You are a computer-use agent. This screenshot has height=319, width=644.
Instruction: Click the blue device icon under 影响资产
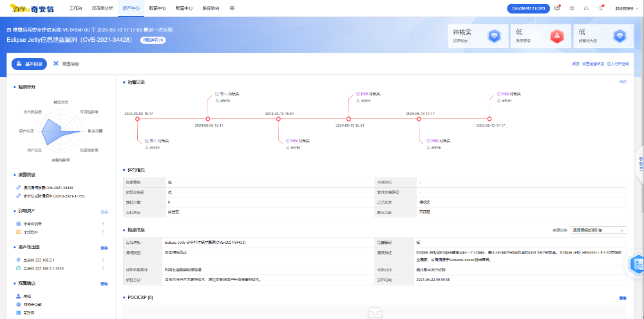click(19, 223)
